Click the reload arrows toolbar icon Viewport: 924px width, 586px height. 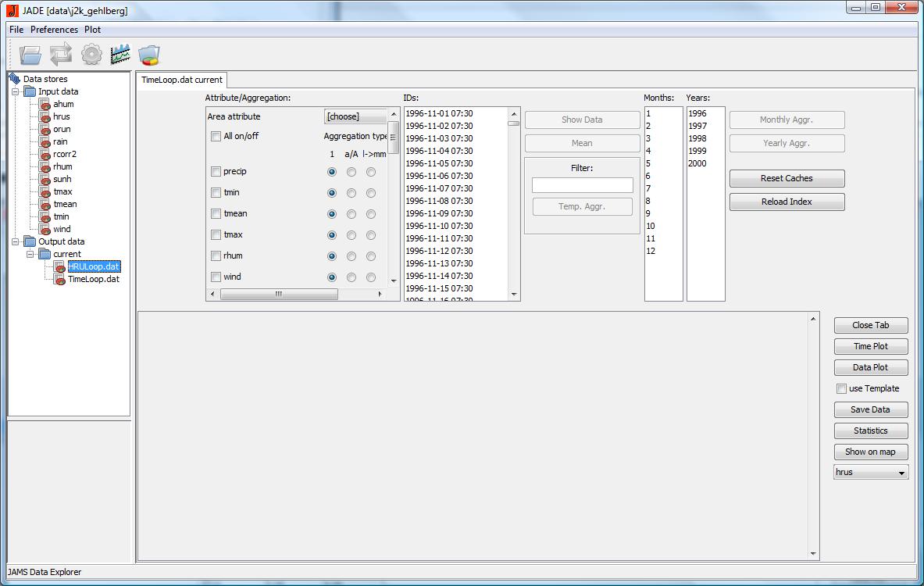[60, 55]
